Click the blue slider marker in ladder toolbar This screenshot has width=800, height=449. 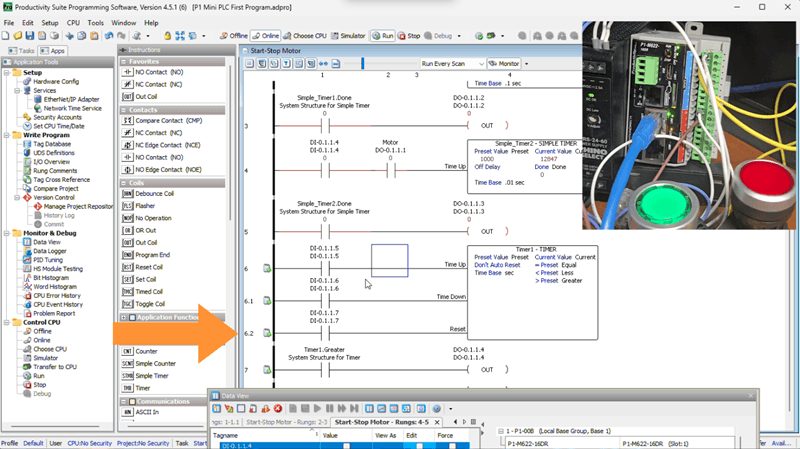tap(363, 64)
